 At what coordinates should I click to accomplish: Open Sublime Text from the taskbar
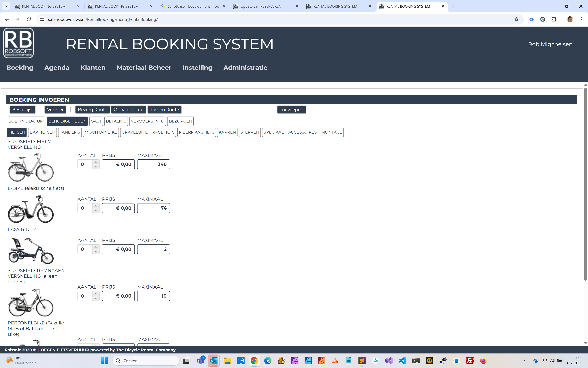pyautogui.click(x=362, y=361)
